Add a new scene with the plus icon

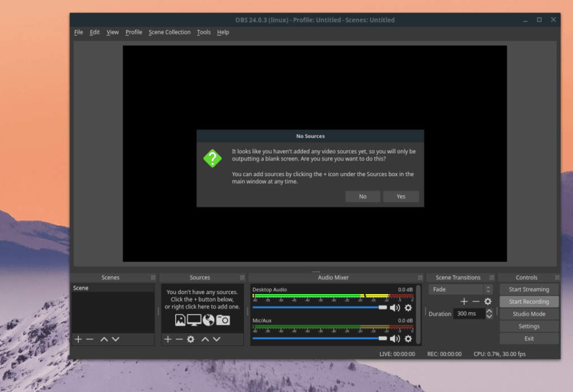[x=78, y=339]
